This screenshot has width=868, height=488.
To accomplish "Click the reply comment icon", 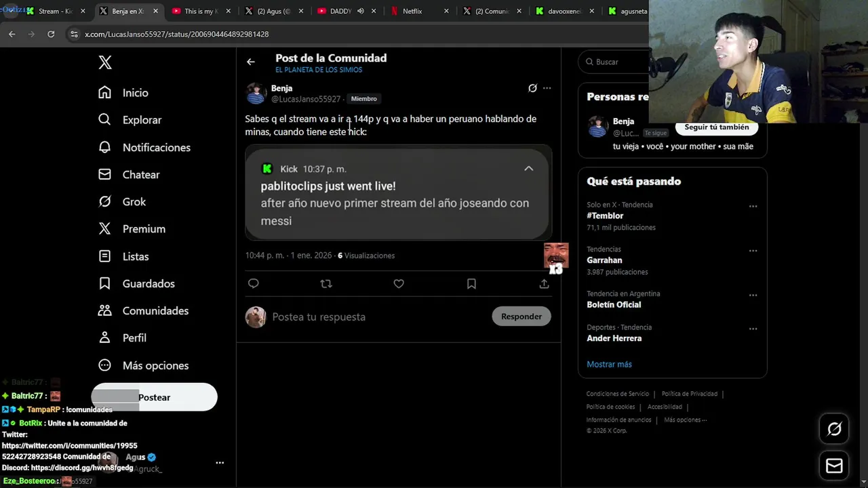I will click(x=254, y=284).
